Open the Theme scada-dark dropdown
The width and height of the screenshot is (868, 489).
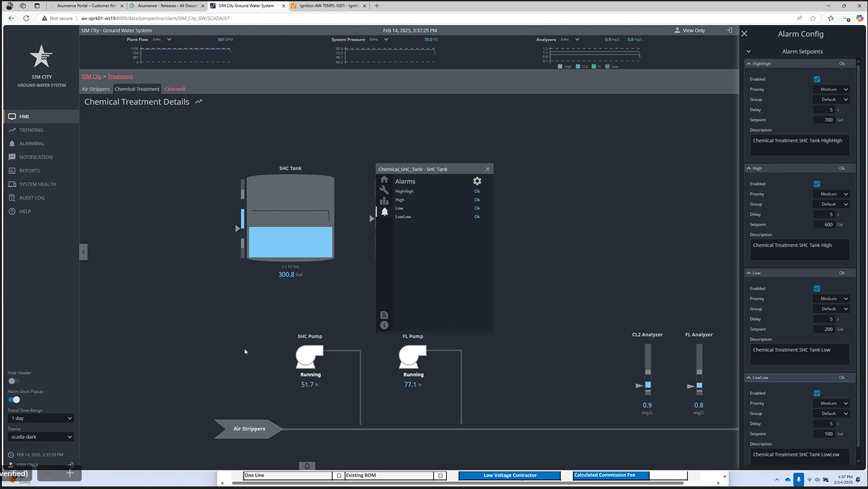(41, 437)
